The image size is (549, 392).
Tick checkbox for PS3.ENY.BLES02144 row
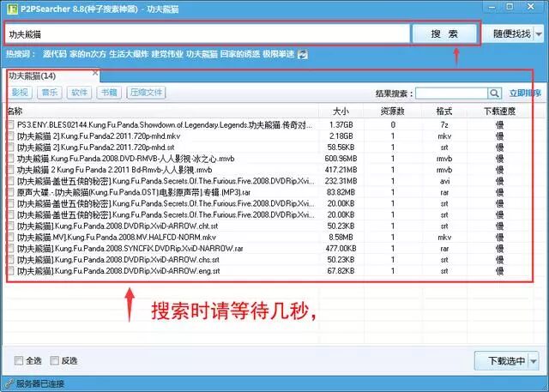[x=11, y=124]
